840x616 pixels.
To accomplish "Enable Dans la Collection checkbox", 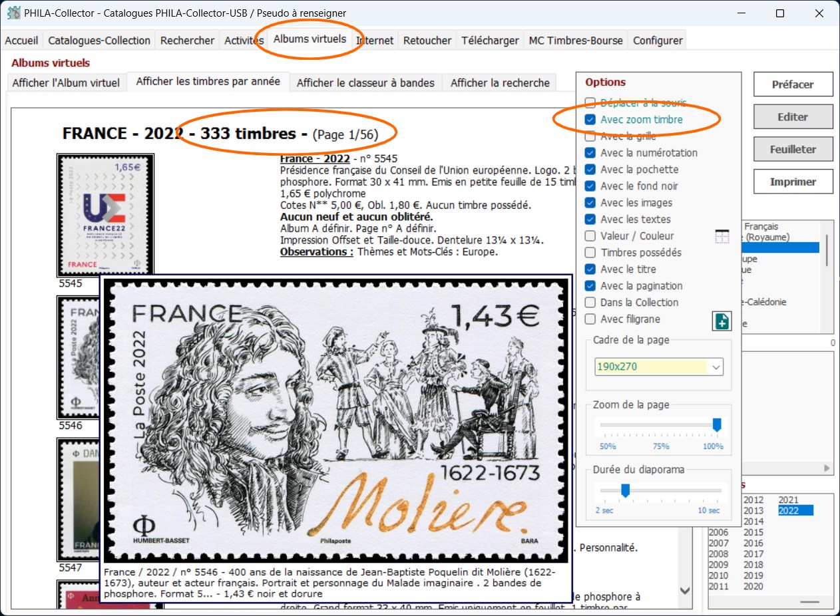I will (x=590, y=303).
